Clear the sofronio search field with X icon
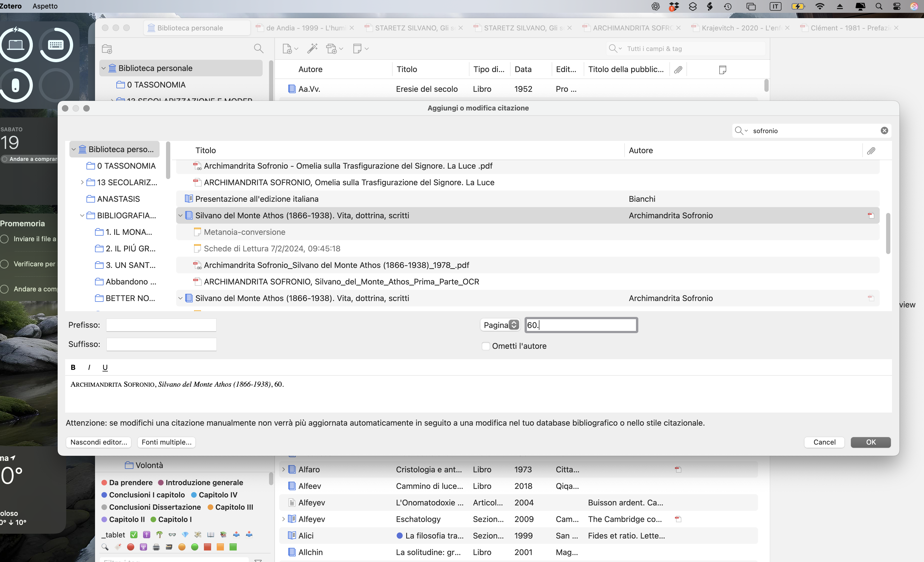 tap(884, 130)
